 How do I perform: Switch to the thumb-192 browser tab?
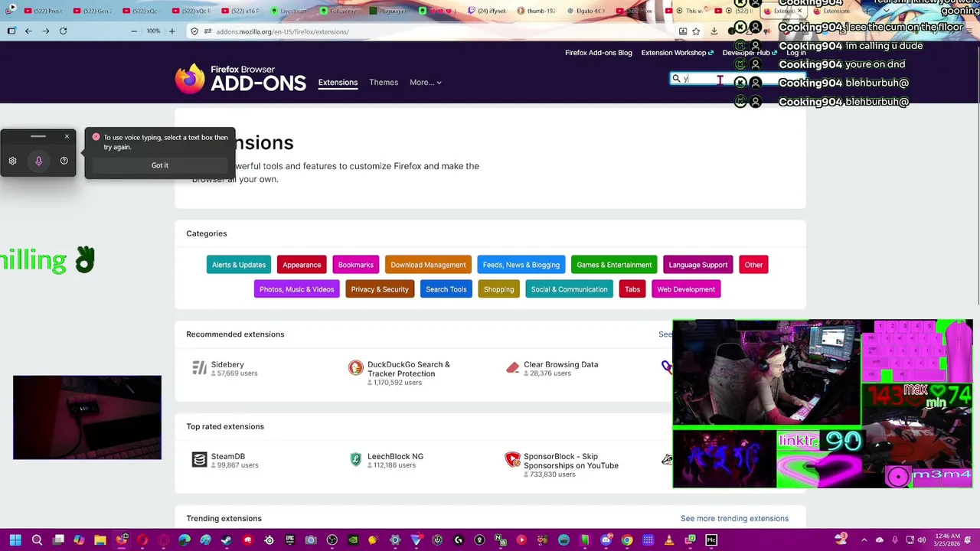coord(536,11)
